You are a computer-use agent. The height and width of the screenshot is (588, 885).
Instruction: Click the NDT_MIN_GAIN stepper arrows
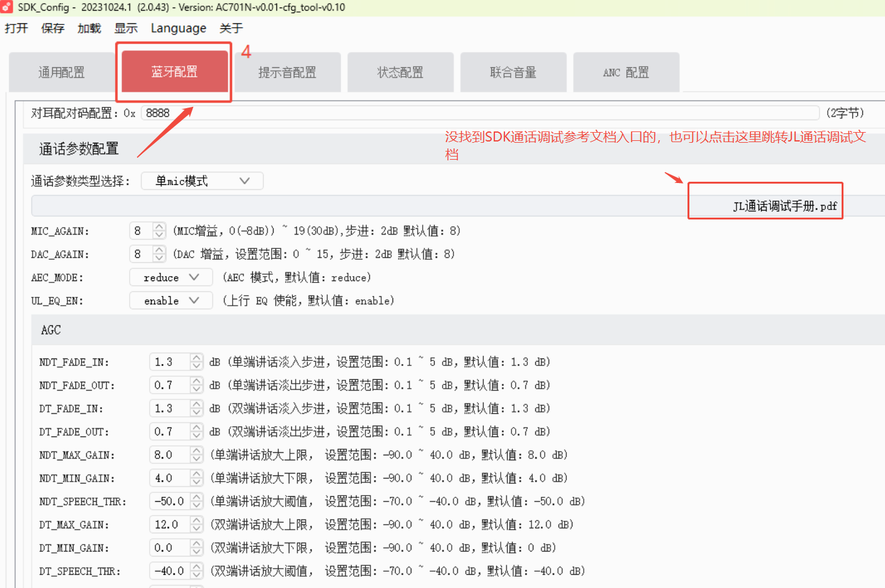(196, 478)
